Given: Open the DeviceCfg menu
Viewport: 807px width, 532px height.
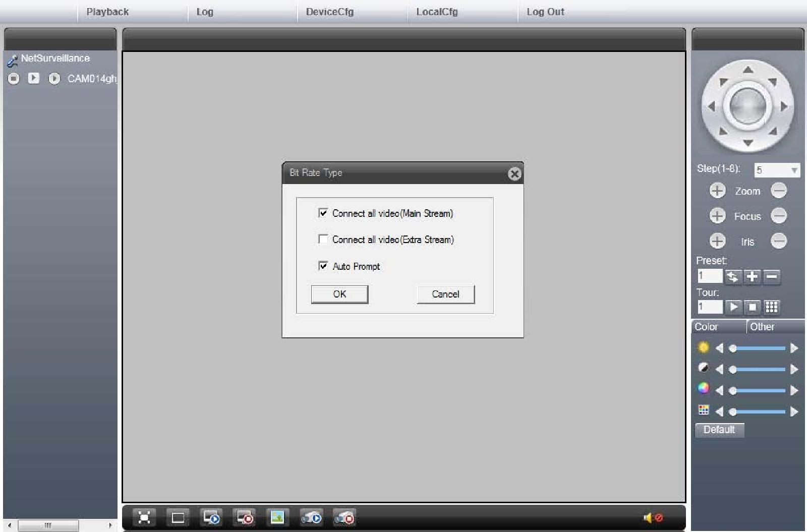Looking at the screenshot, I should pos(330,12).
